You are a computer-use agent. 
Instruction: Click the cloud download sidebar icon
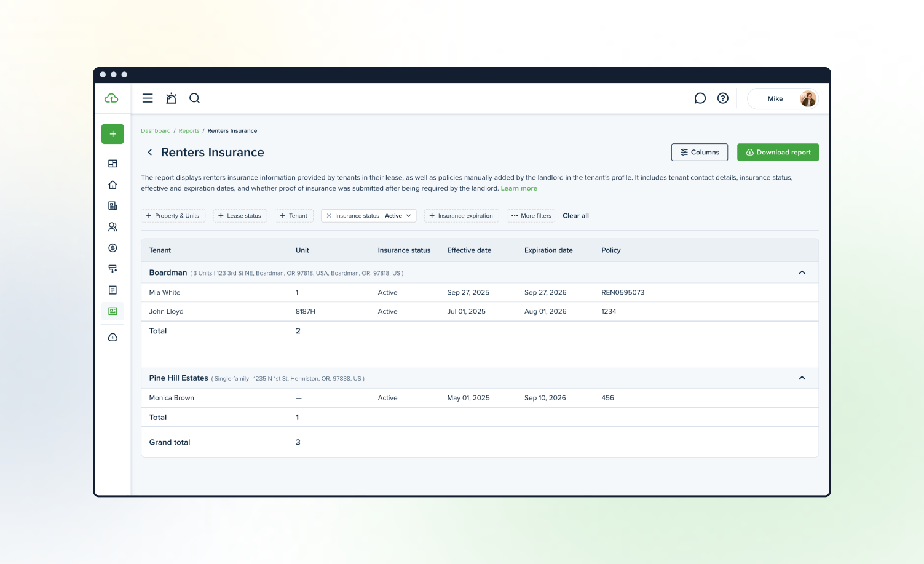pyautogui.click(x=113, y=338)
